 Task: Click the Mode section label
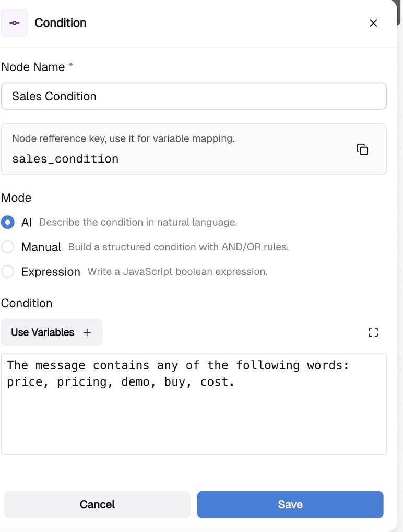[x=16, y=198]
